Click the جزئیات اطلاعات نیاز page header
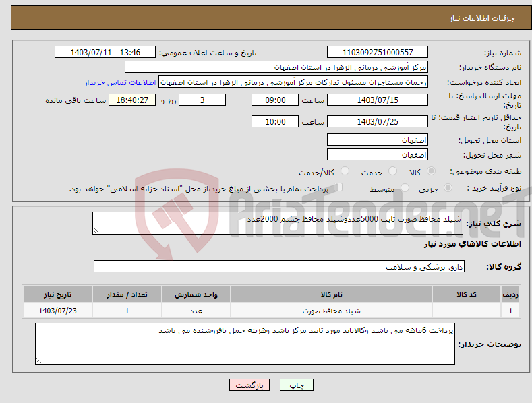The height and width of the screenshot is (403, 532). (x=482, y=18)
